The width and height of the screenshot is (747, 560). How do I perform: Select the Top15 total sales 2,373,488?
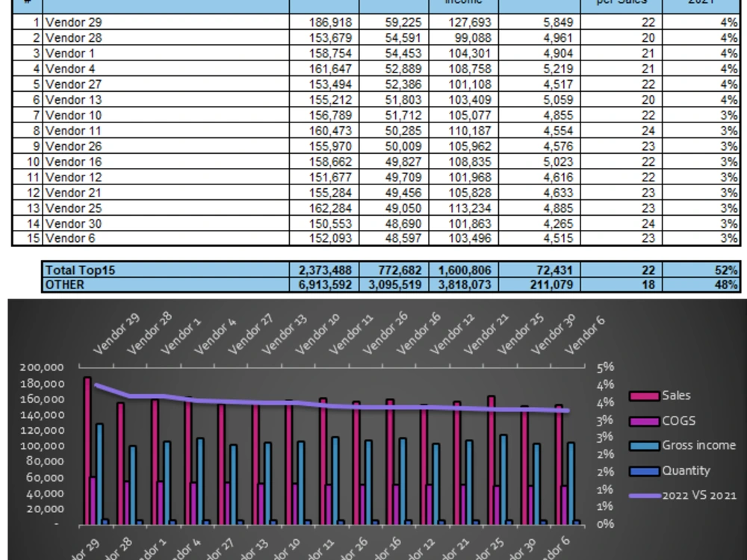(324, 270)
